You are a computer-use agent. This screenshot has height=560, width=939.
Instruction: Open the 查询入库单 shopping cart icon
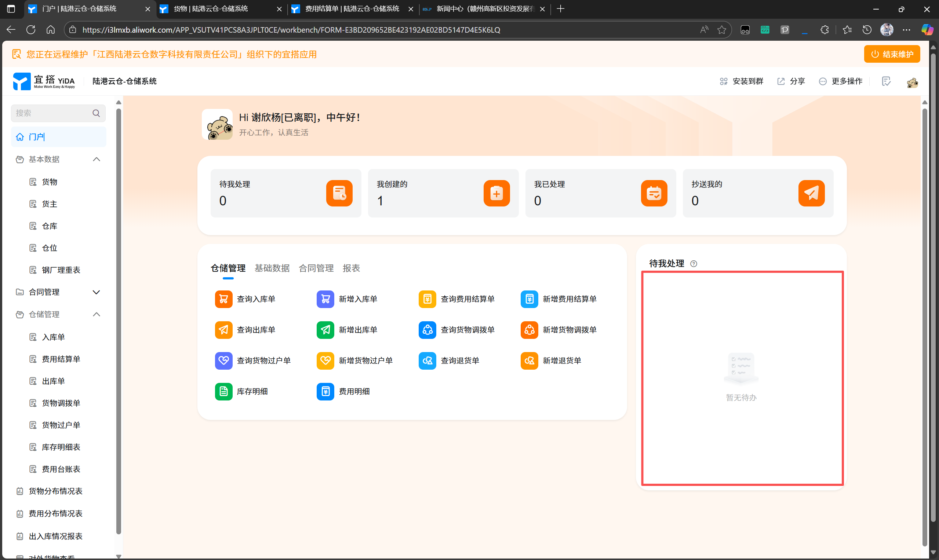(x=223, y=299)
